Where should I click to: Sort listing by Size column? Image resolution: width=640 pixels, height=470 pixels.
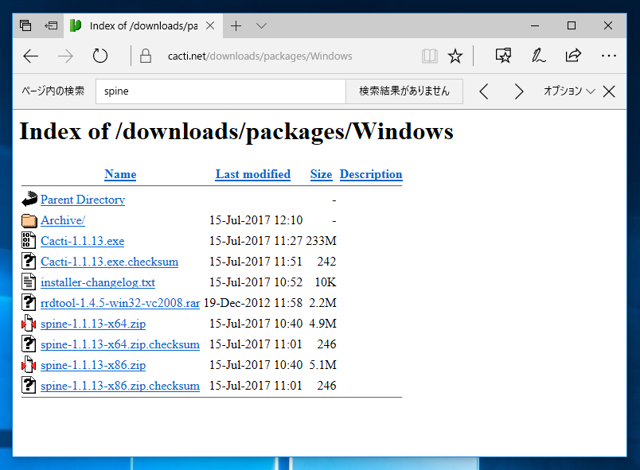click(x=321, y=174)
